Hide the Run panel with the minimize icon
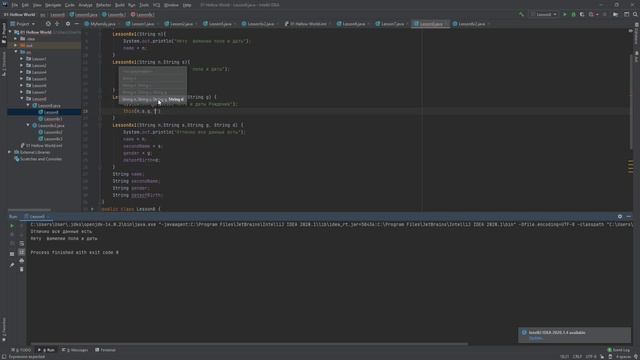The height and width of the screenshot is (360, 640). coord(629,216)
